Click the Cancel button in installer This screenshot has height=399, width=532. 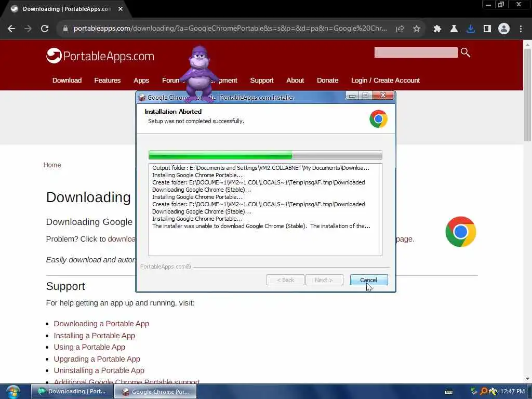click(368, 280)
